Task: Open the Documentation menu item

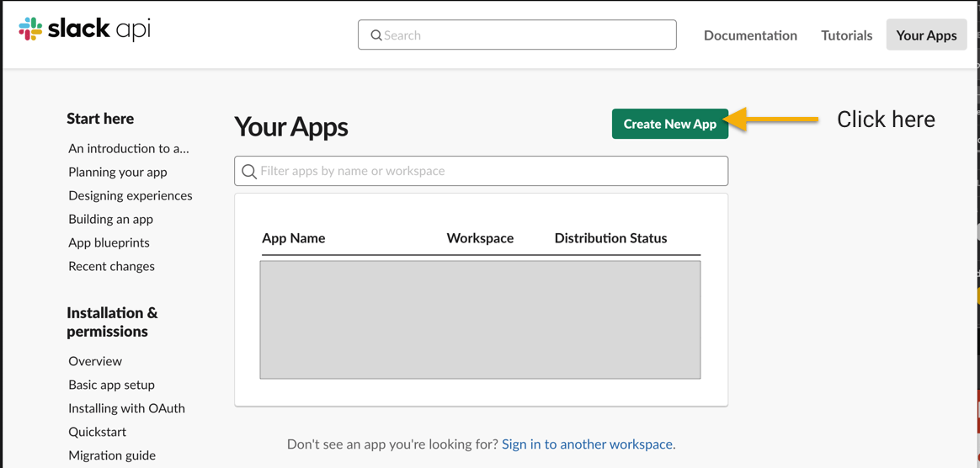Action: [750, 35]
